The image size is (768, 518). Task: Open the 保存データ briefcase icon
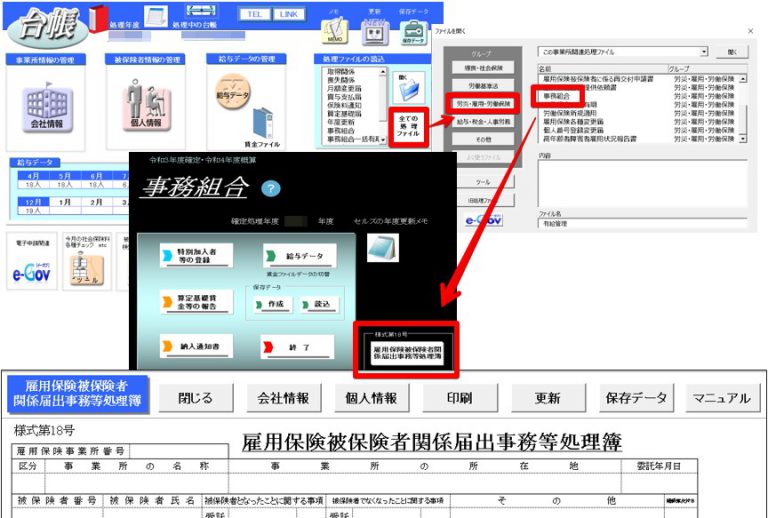pyautogui.click(x=413, y=33)
